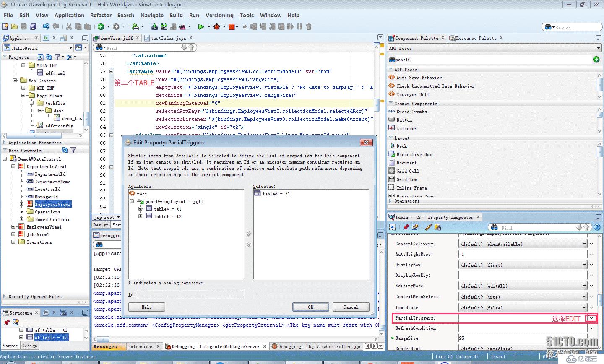The image size is (604, 364).
Task: Click the binoculars Find icon in editor
Action: pos(99,47)
